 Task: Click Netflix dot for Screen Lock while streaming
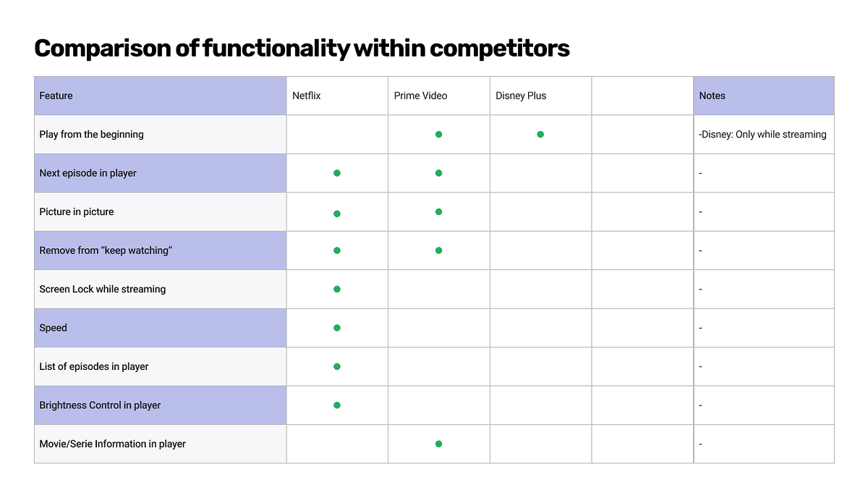(337, 289)
